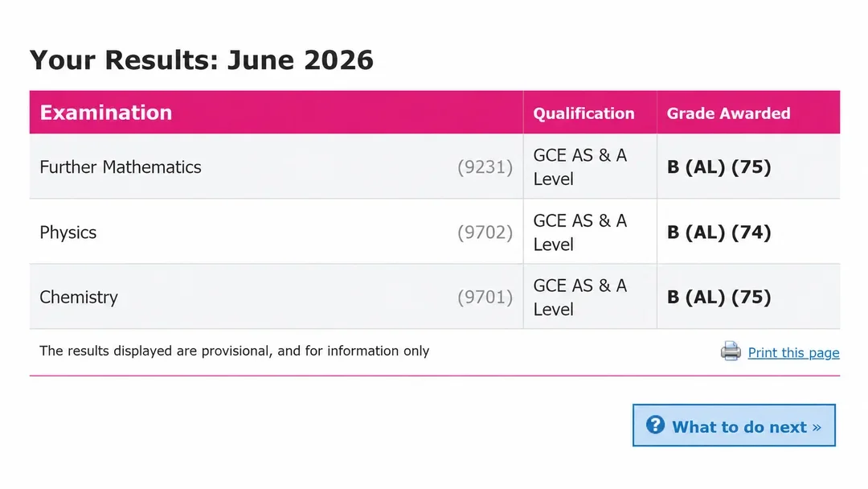Click syllabus code 9231

coord(485,166)
